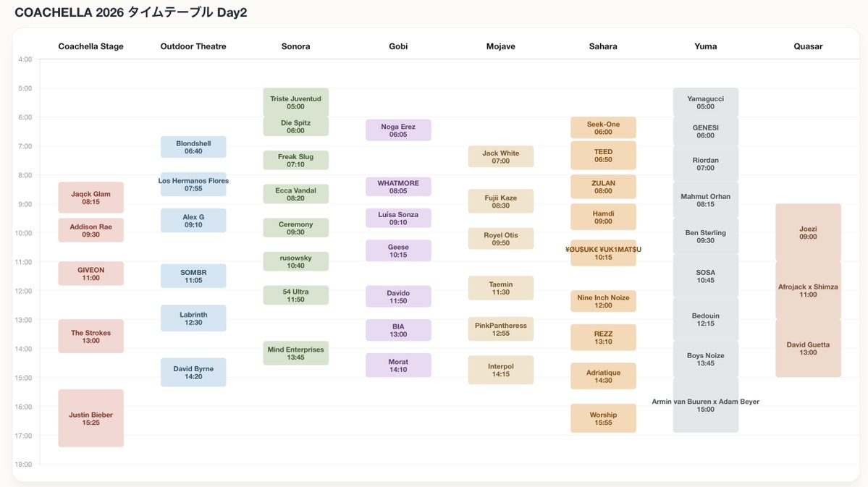Open Joezi 09:00 block
Screen dimensions: 868x487
click(808, 232)
